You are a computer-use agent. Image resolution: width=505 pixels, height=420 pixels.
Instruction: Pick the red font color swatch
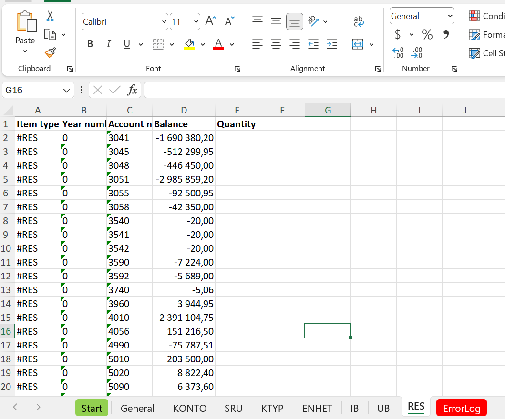tap(218, 47)
